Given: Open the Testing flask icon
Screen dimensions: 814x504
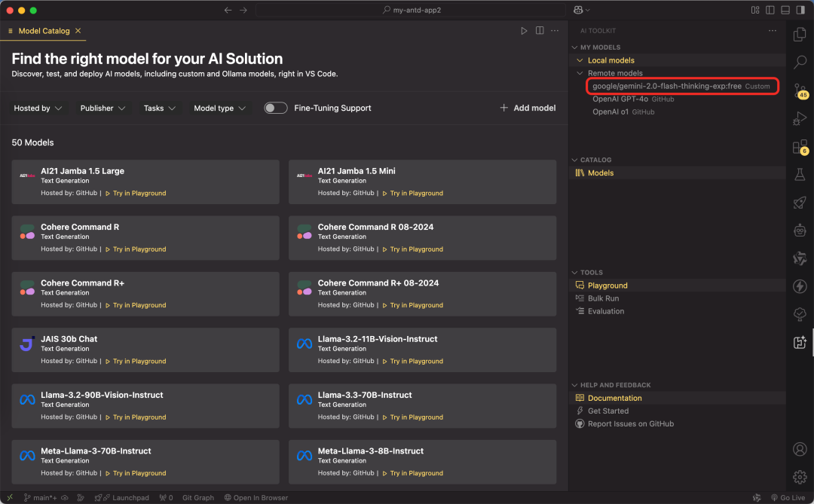Looking at the screenshot, I should point(800,174).
